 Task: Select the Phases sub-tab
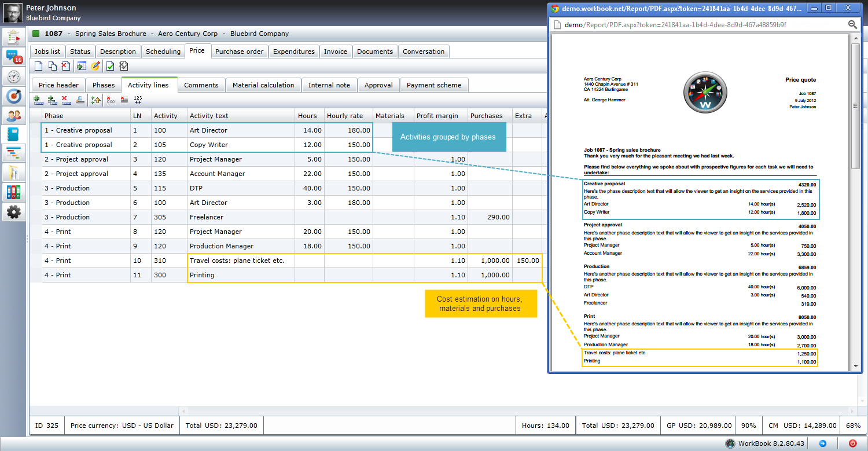(104, 85)
